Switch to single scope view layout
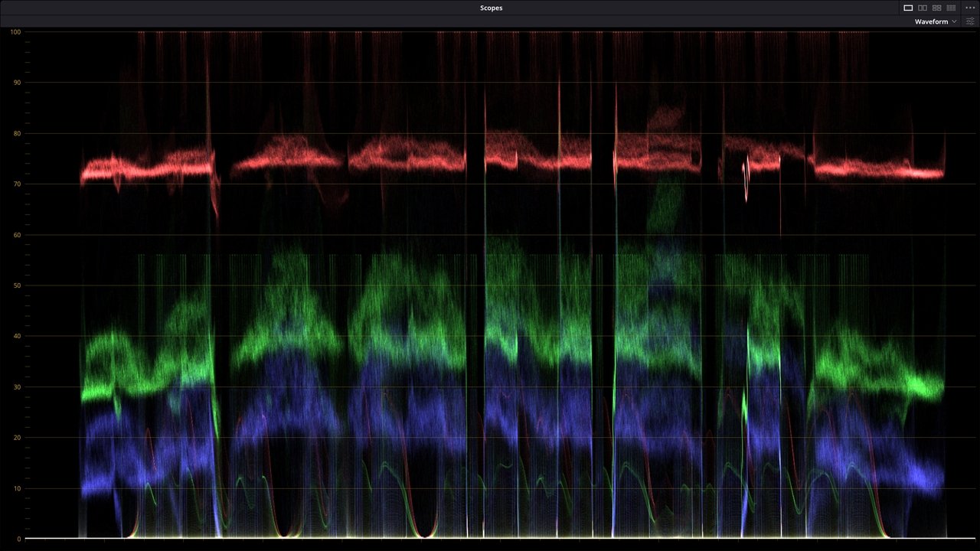This screenshot has height=551, width=980. pyautogui.click(x=908, y=8)
